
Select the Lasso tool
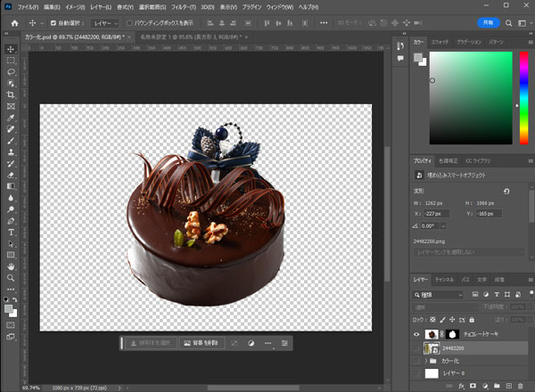click(11, 71)
